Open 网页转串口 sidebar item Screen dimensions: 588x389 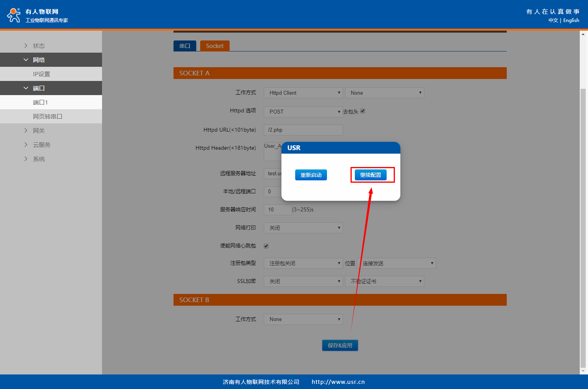point(47,116)
